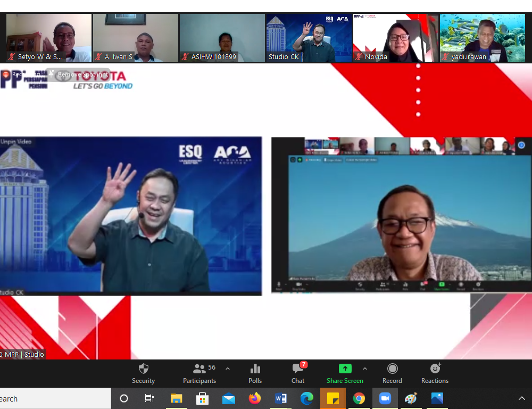532x409 pixels.
Task: Expand the caret next to Participants
Action: (x=228, y=369)
